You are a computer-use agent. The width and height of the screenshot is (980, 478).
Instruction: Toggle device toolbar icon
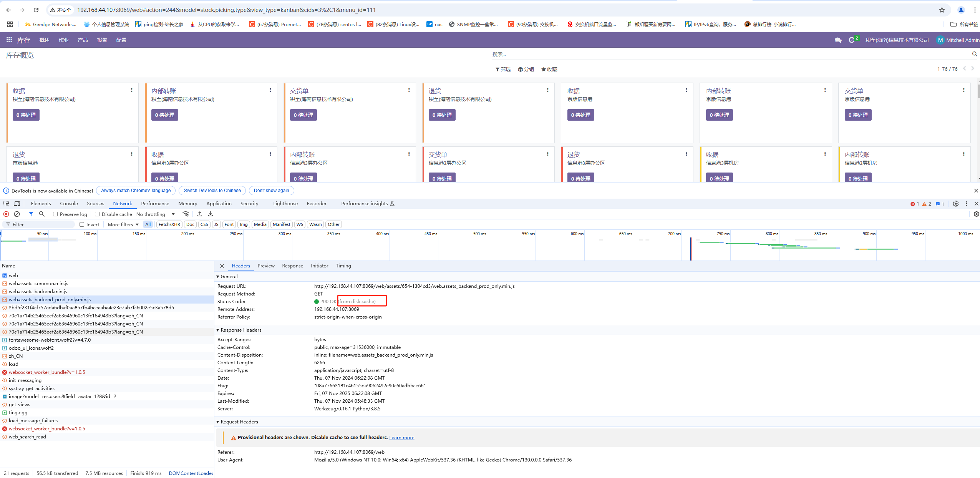[x=17, y=204]
